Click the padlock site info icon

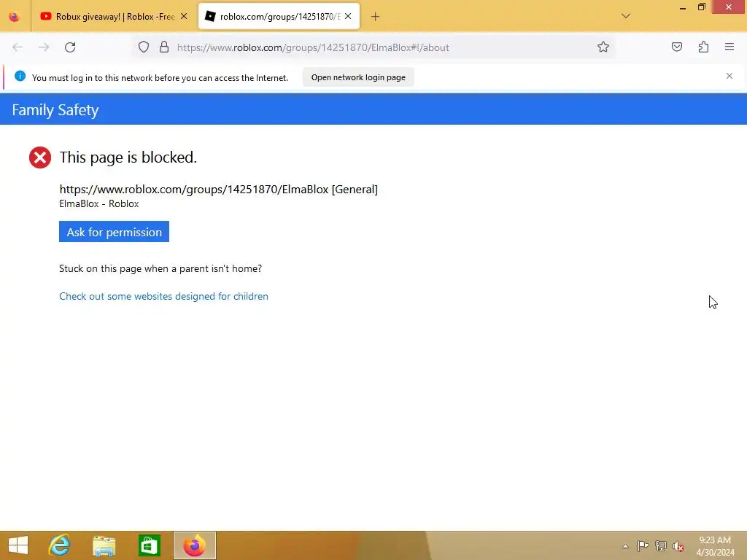(164, 47)
